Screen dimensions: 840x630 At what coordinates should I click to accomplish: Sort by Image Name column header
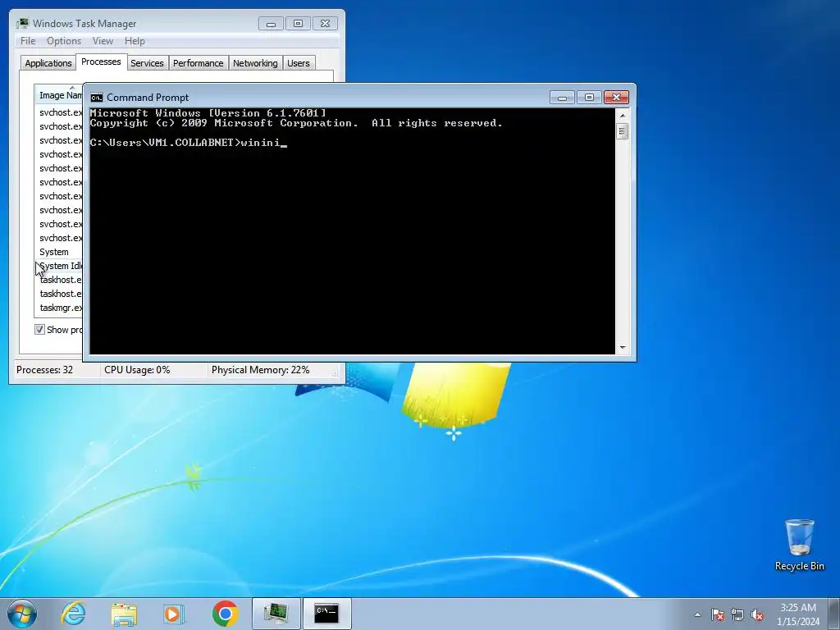point(59,95)
